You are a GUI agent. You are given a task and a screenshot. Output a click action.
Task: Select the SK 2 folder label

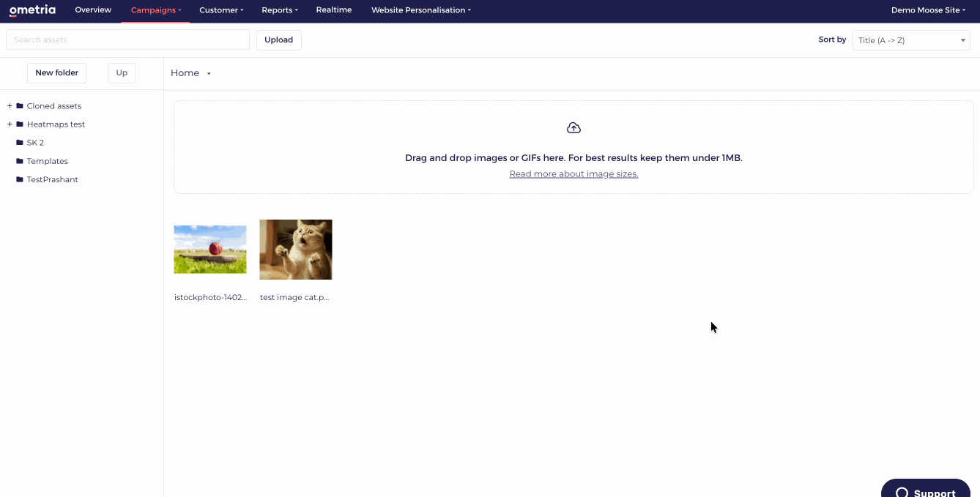[x=35, y=143]
